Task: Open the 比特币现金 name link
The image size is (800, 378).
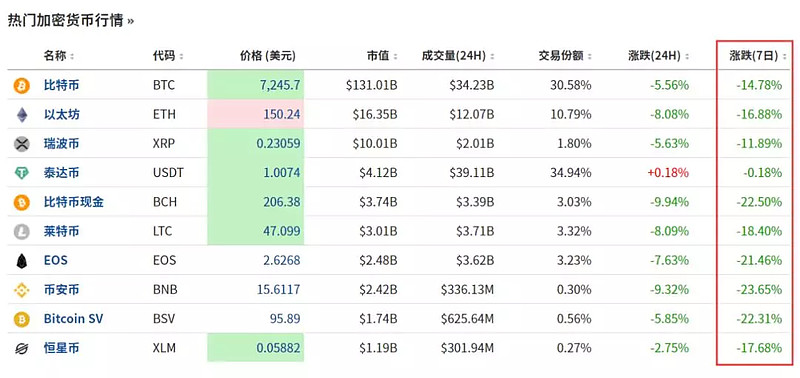Action: pyautogui.click(x=74, y=202)
